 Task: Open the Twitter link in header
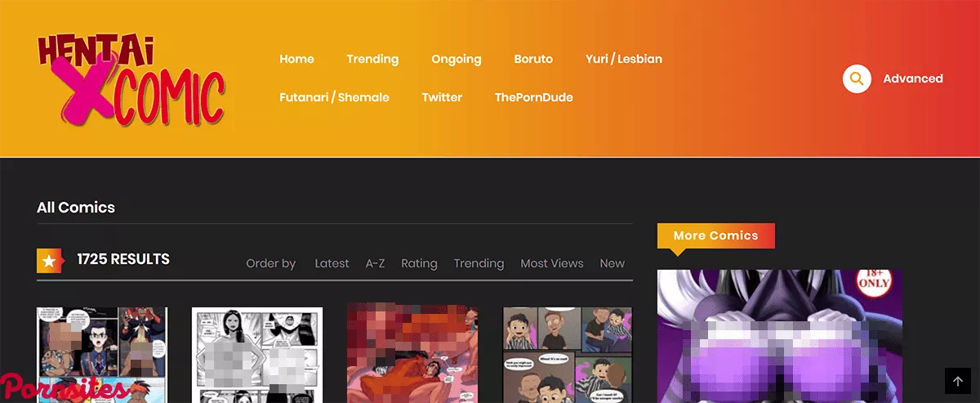point(442,97)
